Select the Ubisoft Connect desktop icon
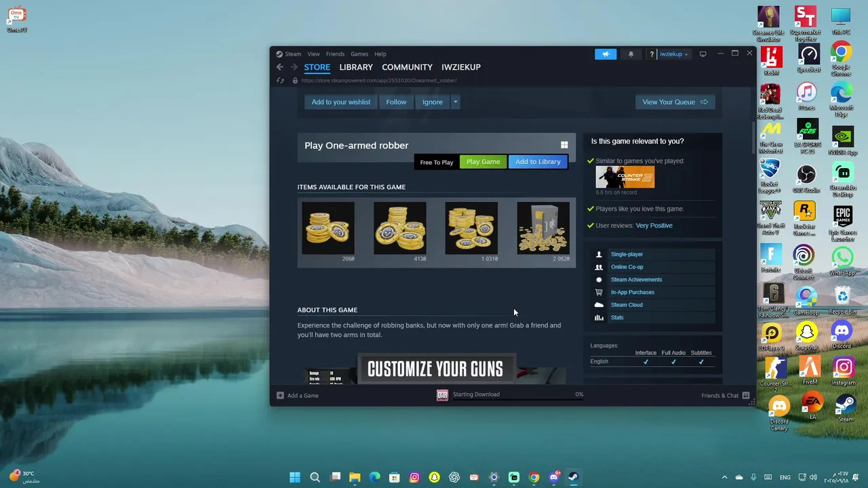 pos(804,262)
